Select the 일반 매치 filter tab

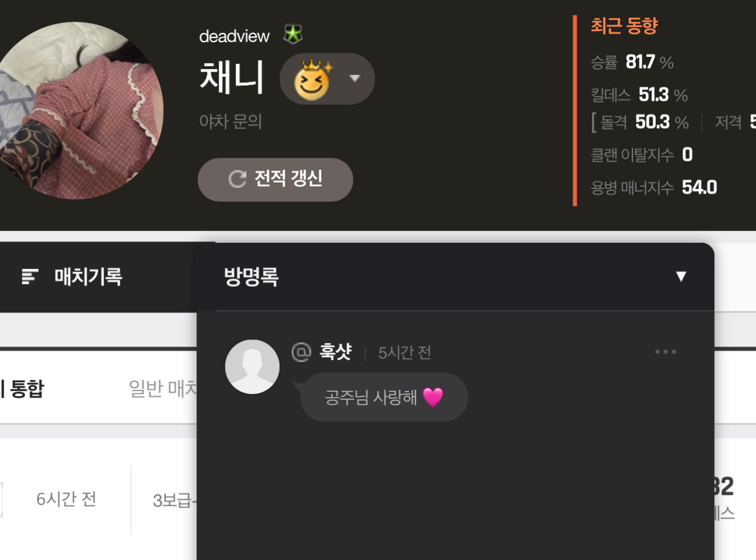click(x=163, y=388)
